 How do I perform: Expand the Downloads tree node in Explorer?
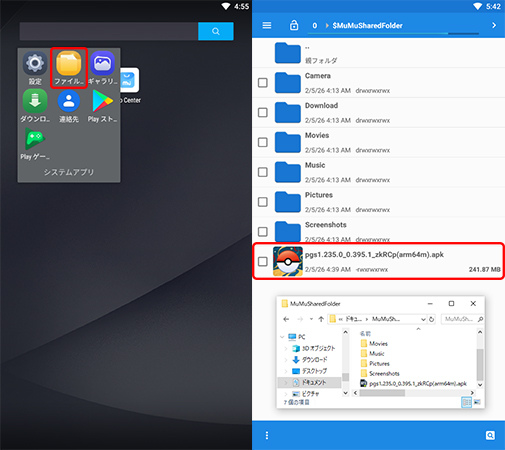[x=286, y=360]
